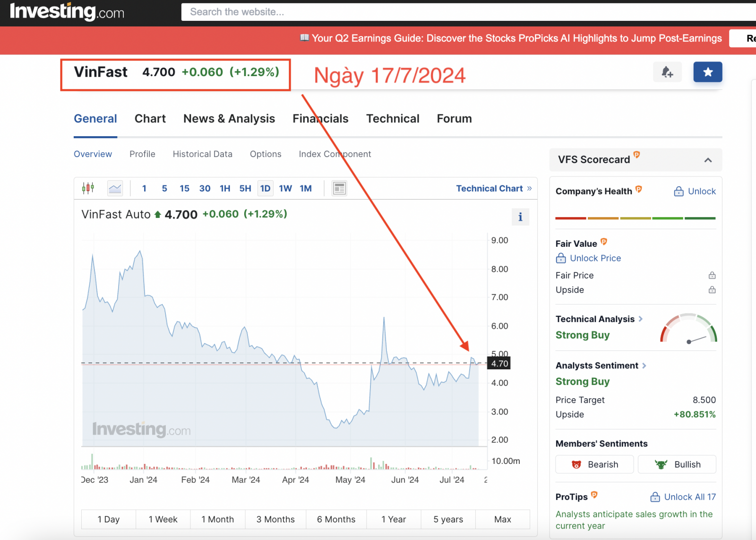Open the Historical Data sub-tab
Viewport: 756px width, 540px height.
pos(202,154)
